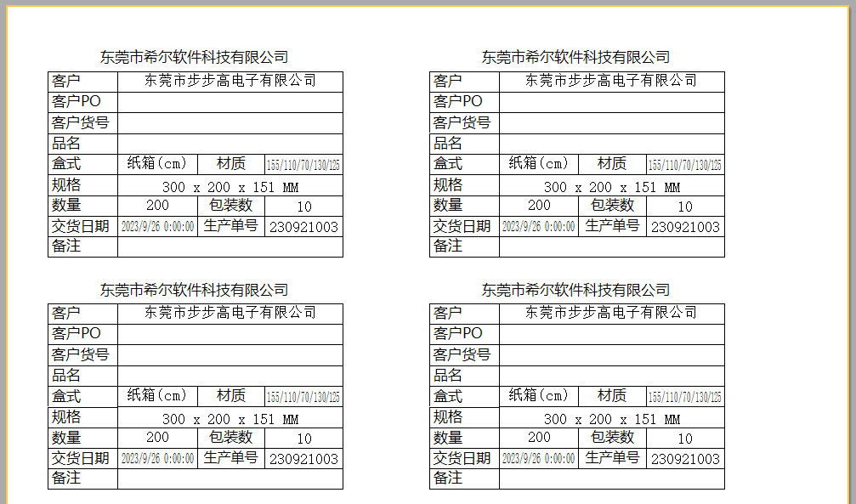The image size is (856, 504).
Task: Click 纸箱(cm) cell in the bottom-right label
Action: point(539,395)
